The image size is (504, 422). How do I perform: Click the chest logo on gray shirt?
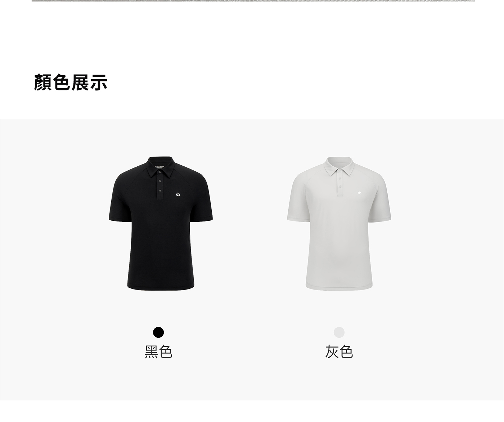tap(360, 193)
